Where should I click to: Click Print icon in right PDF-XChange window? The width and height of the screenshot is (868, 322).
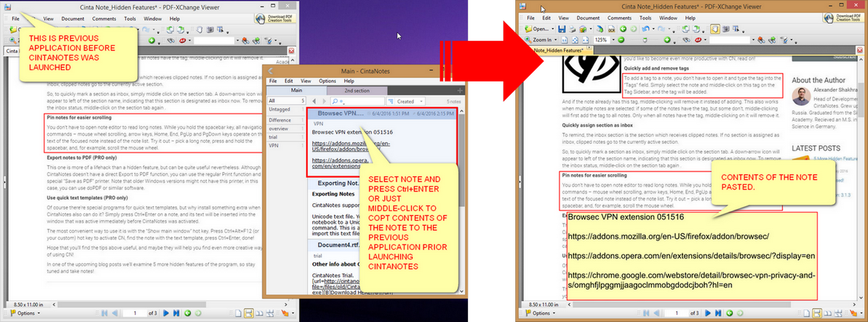pyautogui.click(x=573, y=29)
